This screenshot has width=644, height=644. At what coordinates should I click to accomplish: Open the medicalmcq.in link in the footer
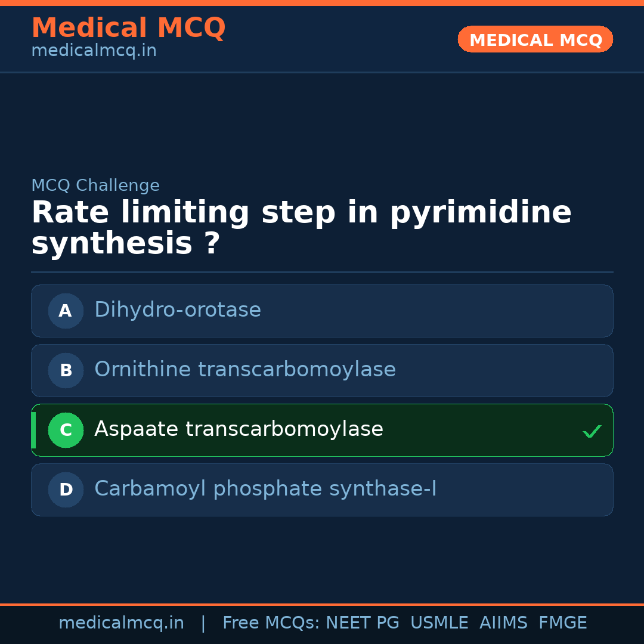(x=121, y=623)
